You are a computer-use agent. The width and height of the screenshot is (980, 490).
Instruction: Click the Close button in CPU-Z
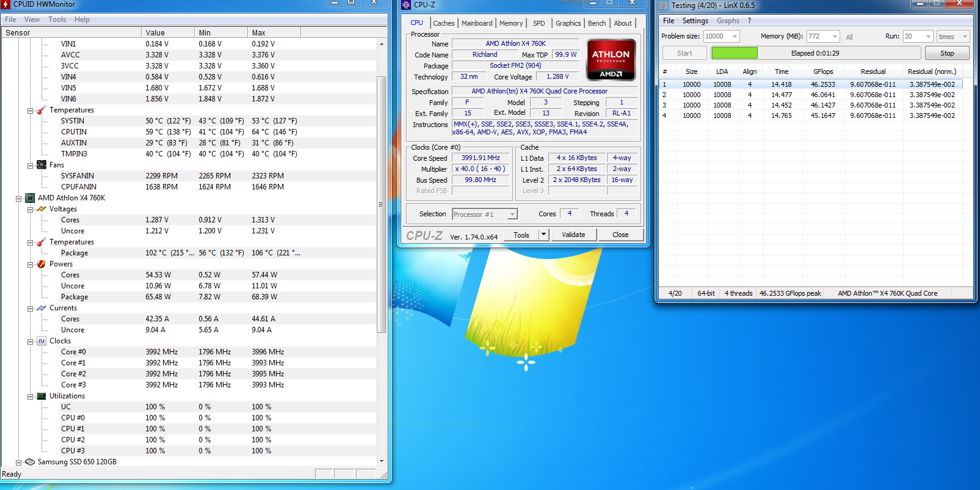coord(620,235)
